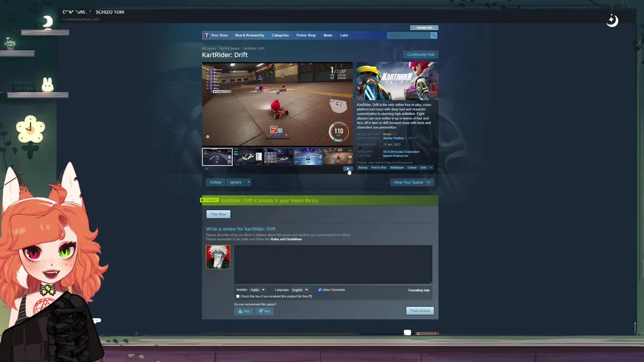
Task: Click the moon sparkle icon top right
Action: click(x=612, y=21)
